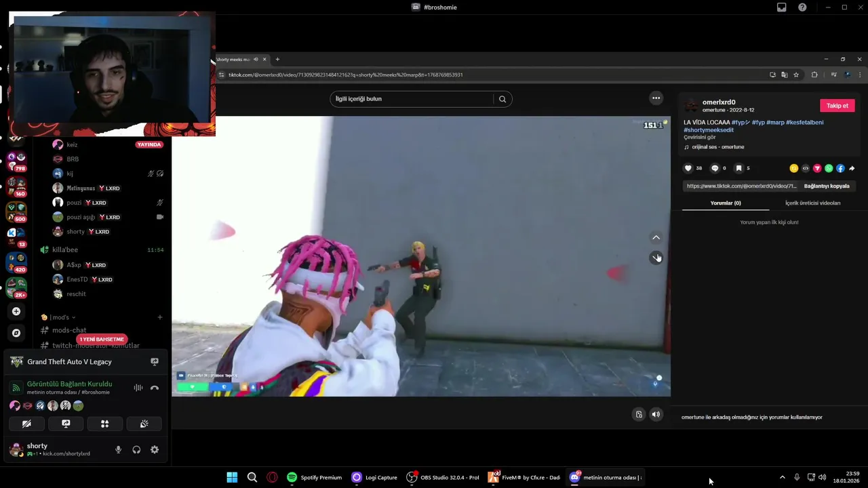Open Windows Start menu
This screenshot has width=868, height=488.
point(232,477)
